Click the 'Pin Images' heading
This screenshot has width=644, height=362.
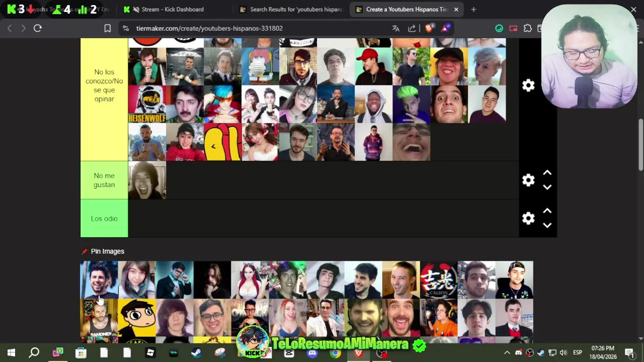(x=107, y=251)
